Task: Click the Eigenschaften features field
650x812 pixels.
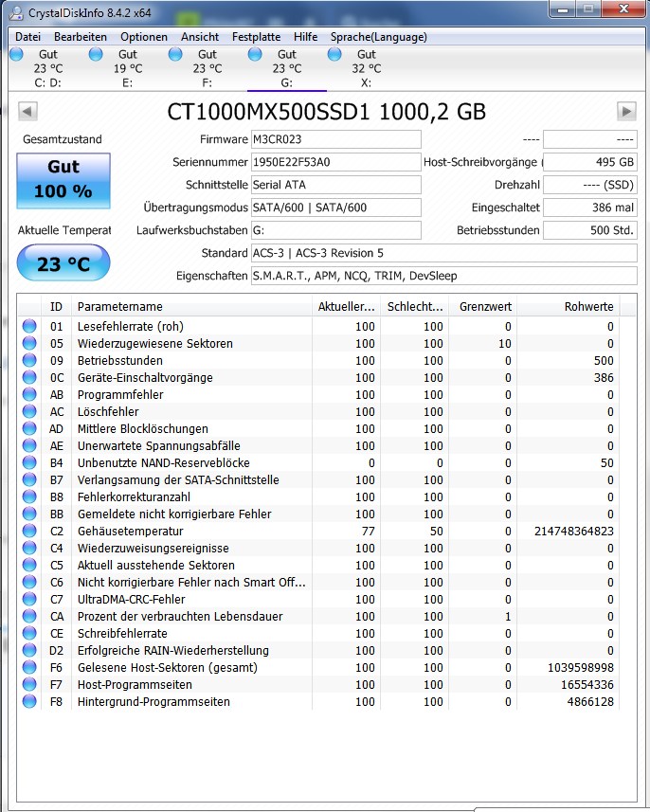Action: [x=443, y=276]
